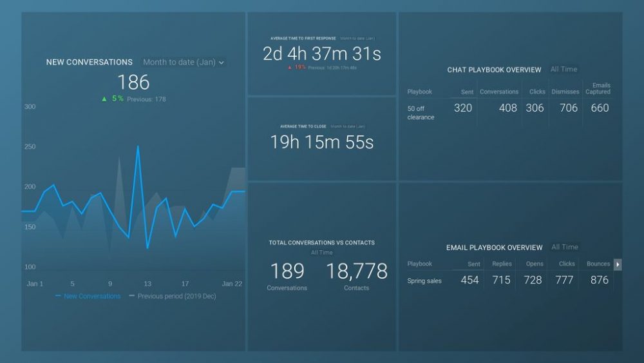
Task: Click the Dismisses column header
Action: click(x=565, y=92)
